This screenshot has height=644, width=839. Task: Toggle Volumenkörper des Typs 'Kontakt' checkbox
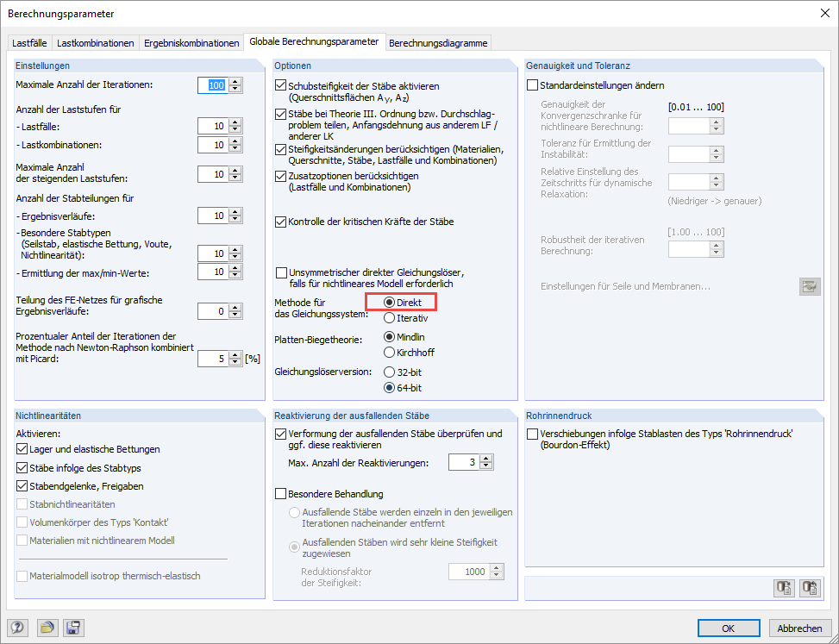(x=22, y=522)
